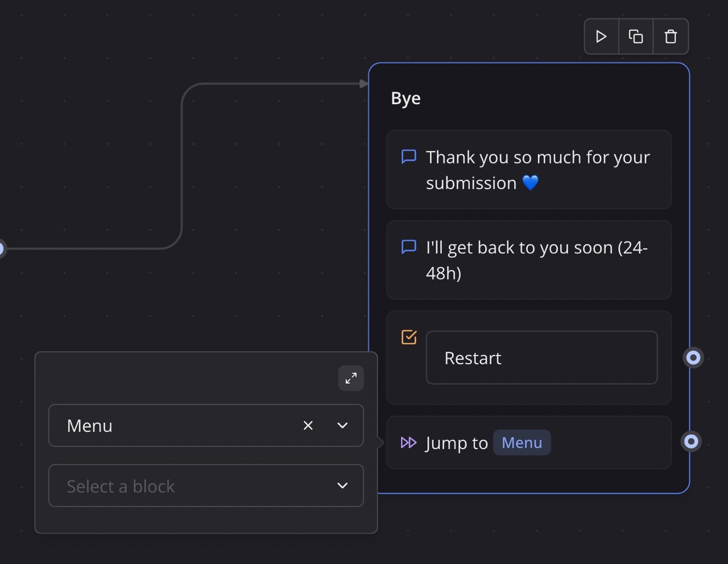The height and width of the screenshot is (564, 728).
Task: Select the "Jump to" label text
Action: coord(456,443)
